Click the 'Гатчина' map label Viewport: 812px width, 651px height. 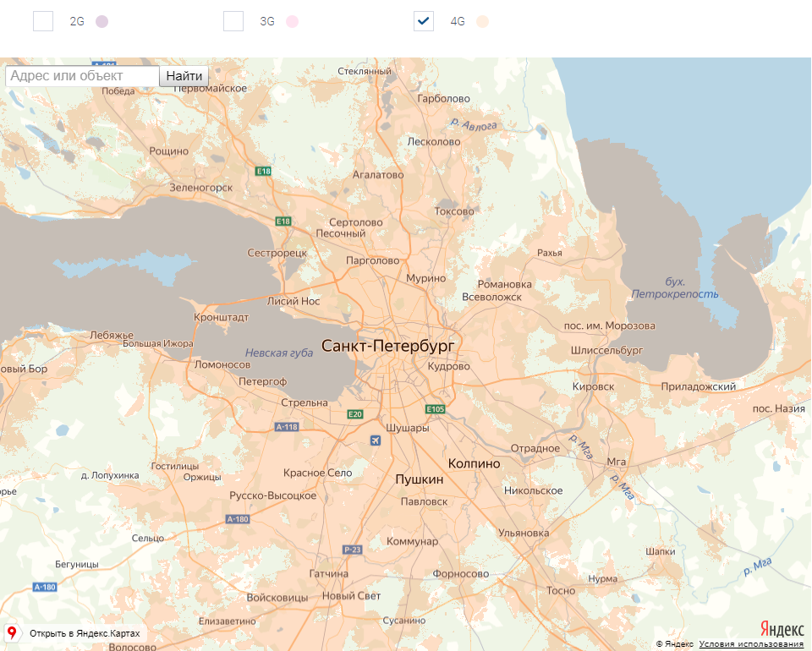click(329, 573)
